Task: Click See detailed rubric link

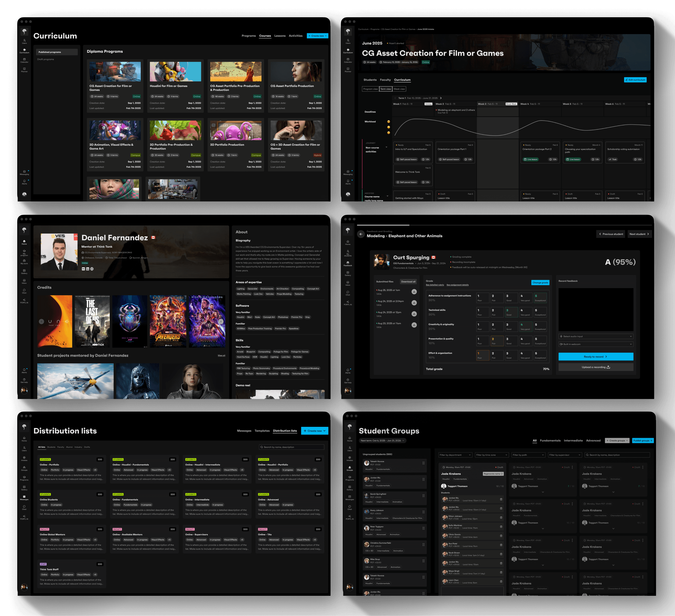Action: point(434,285)
